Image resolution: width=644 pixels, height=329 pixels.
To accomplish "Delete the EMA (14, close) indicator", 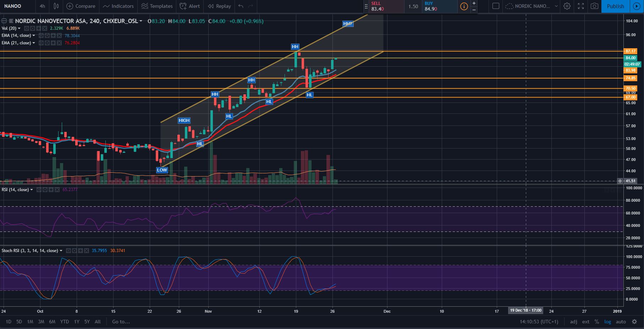I will (59, 35).
